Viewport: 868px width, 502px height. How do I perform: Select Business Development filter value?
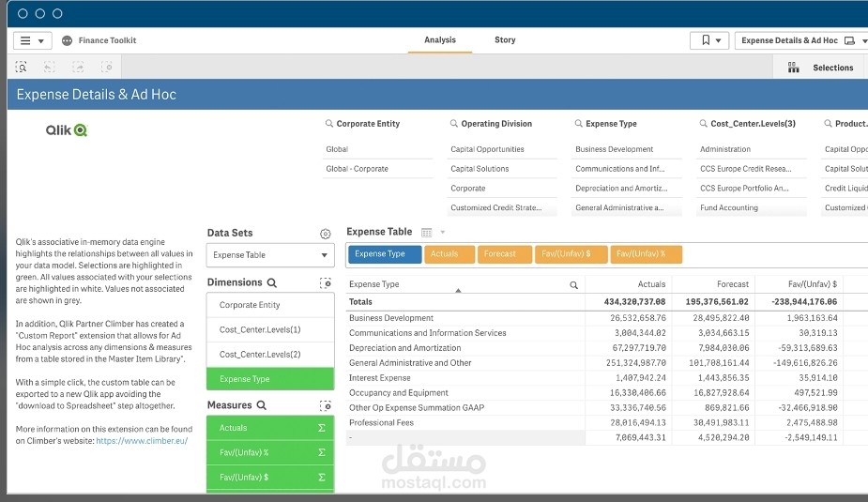pos(627,149)
